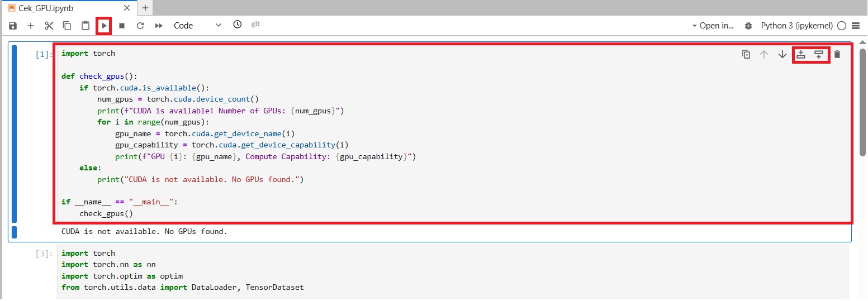Viewport: 868px width, 301px height.
Task: Move the cell down with the down arrow
Action: [782, 54]
